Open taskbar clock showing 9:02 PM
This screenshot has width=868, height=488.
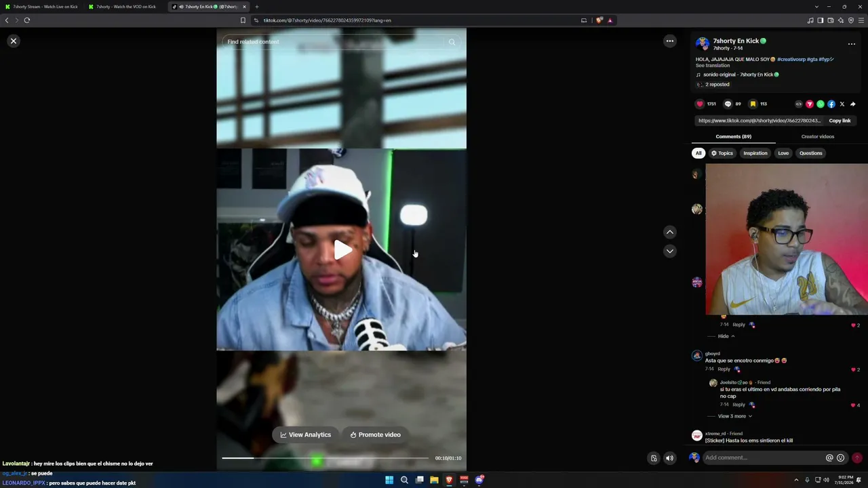(x=844, y=480)
